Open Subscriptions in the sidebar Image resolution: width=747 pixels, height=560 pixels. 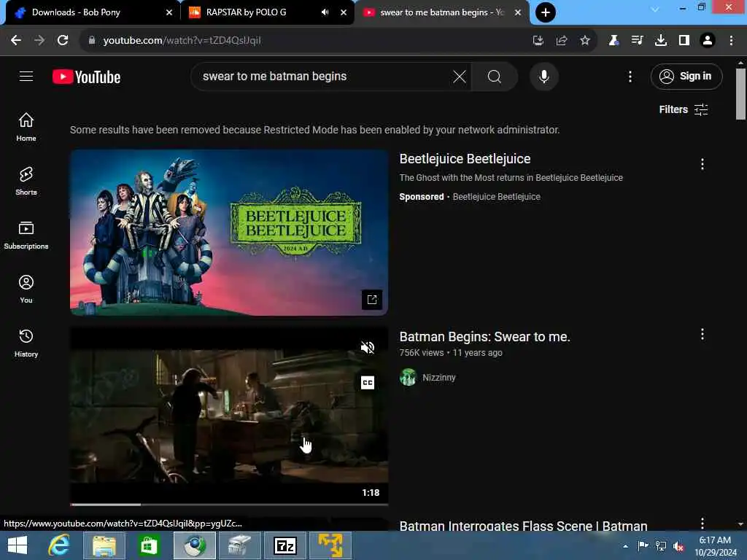coord(26,235)
